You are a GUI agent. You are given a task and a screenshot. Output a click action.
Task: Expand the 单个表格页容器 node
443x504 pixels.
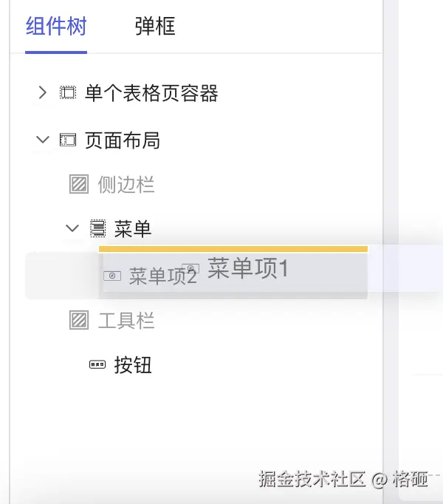43,93
